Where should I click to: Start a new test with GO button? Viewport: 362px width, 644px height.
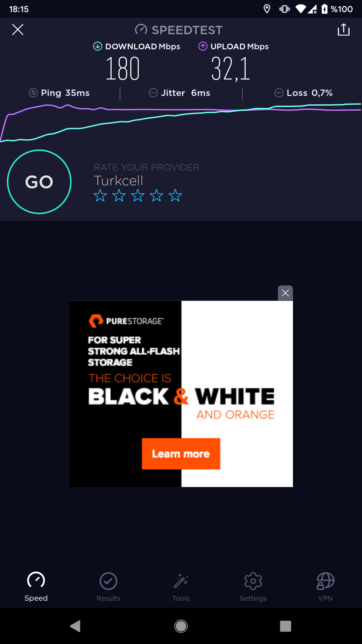click(39, 182)
